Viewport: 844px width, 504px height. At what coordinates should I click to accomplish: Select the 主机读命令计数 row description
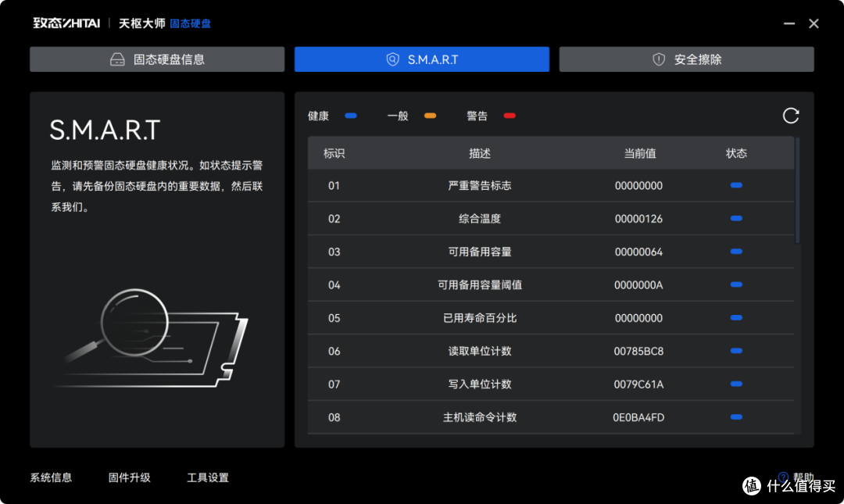point(480,417)
